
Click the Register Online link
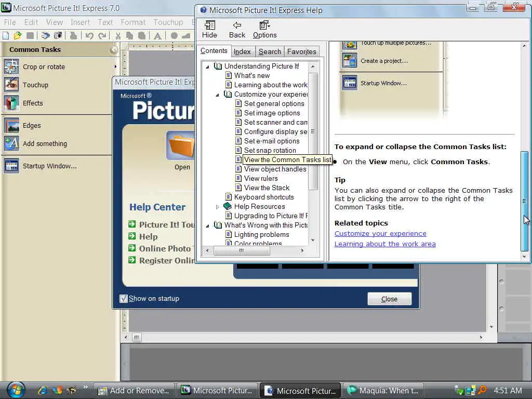coord(167,261)
